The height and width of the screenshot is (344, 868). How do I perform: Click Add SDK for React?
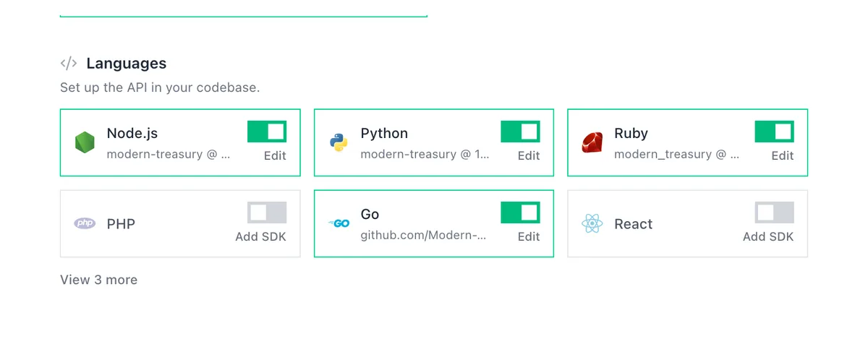click(768, 236)
